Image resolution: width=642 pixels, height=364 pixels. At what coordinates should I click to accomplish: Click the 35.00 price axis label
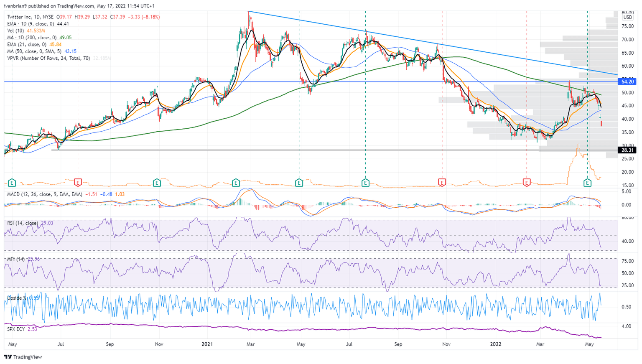627,132
